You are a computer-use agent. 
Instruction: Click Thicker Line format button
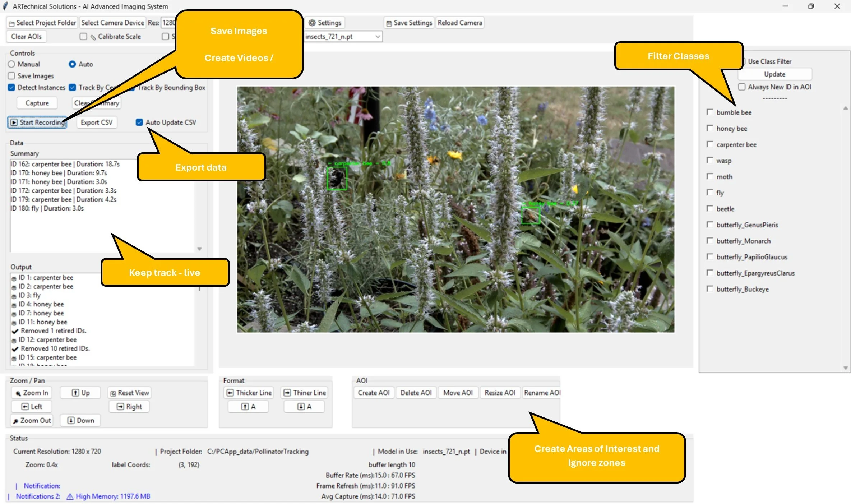coord(249,393)
